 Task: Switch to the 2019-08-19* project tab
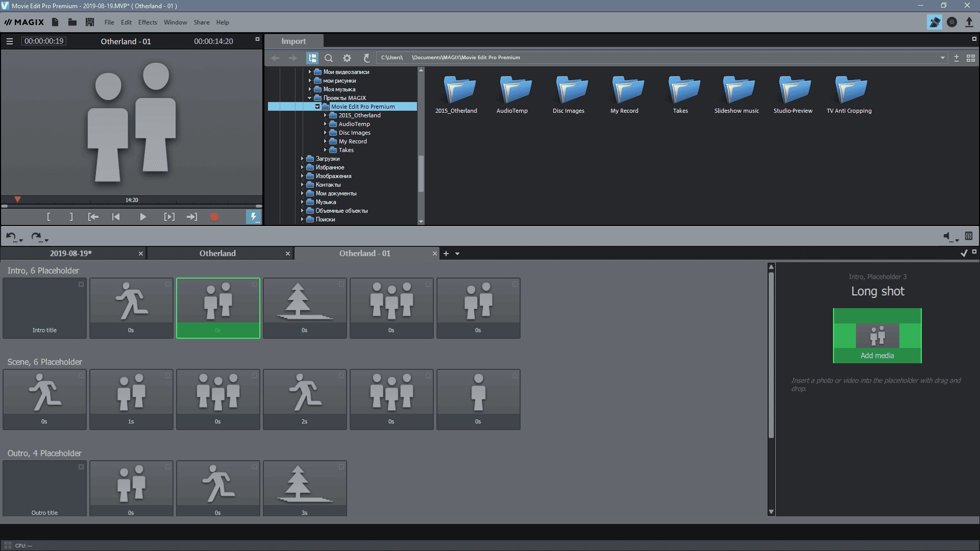70,254
